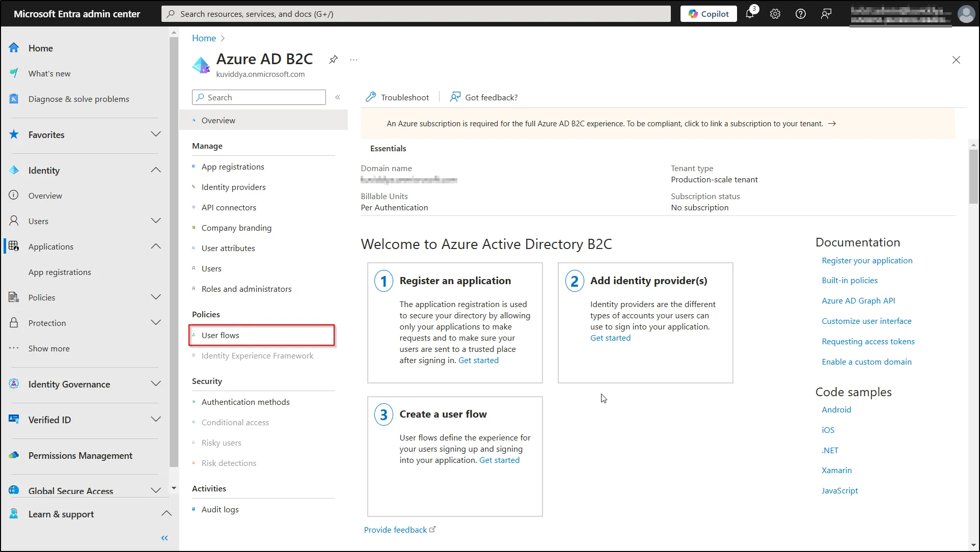Image resolution: width=980 pixels, height=552 pixels.
Task: Expand the Favorites section chevron
Action: (x=156, y=134)
